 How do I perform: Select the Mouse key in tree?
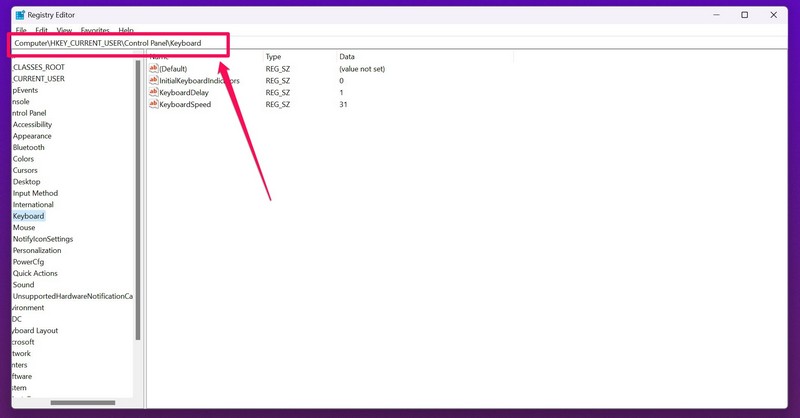point(24,228)
